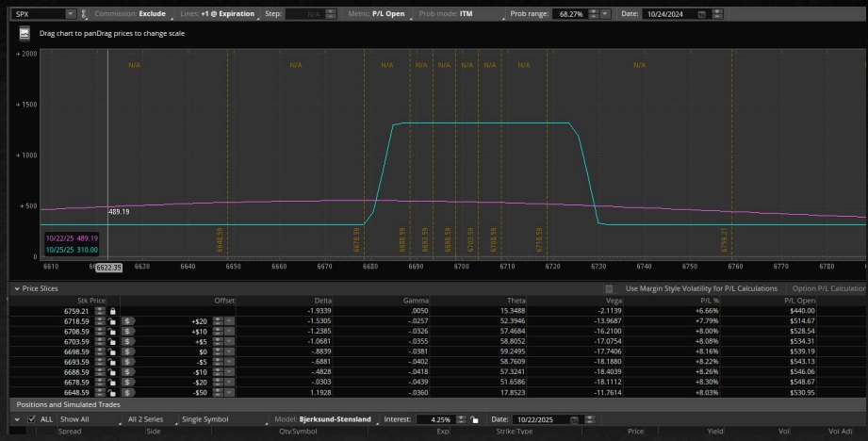Click the chart icon left of the drag hint

pos(25,32)
